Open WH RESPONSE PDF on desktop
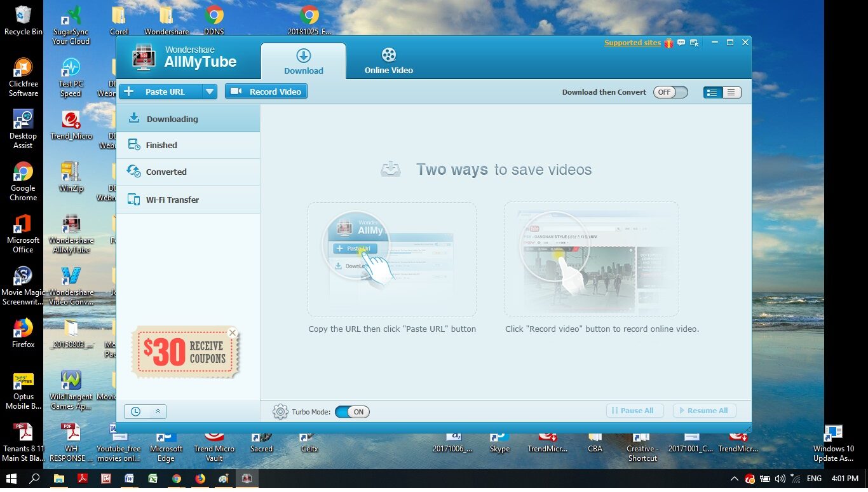 coord(71,443)
